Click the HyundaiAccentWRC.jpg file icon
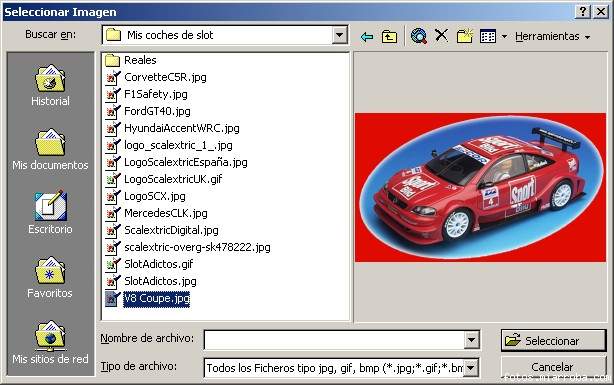Image resolution: width=614 pixels, height=385 pixels. 112,128
